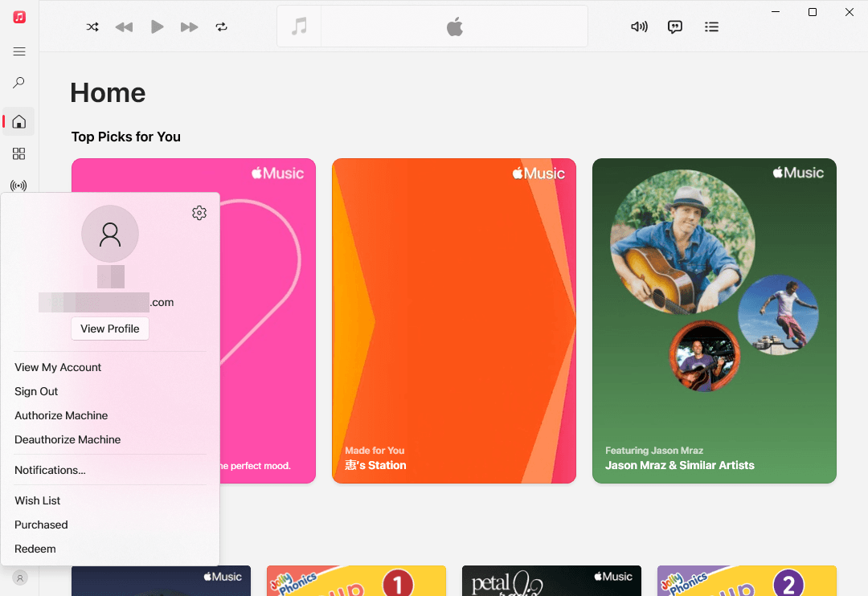Click the Home page title

tap(108, 92)
